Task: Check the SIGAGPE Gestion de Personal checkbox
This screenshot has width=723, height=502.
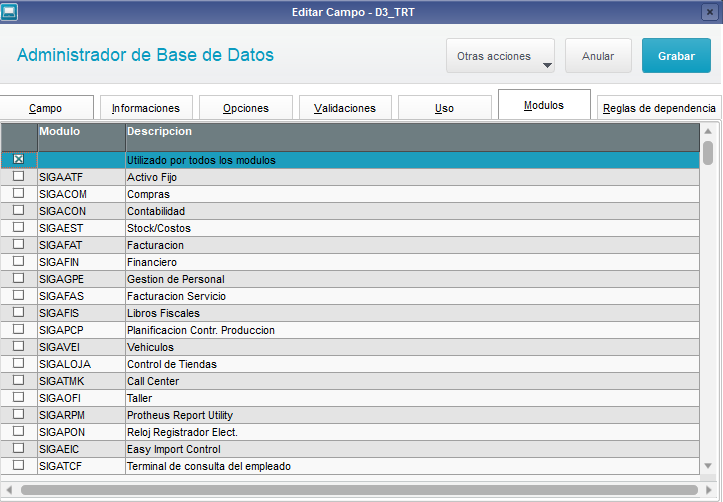Action: point(18,278)
